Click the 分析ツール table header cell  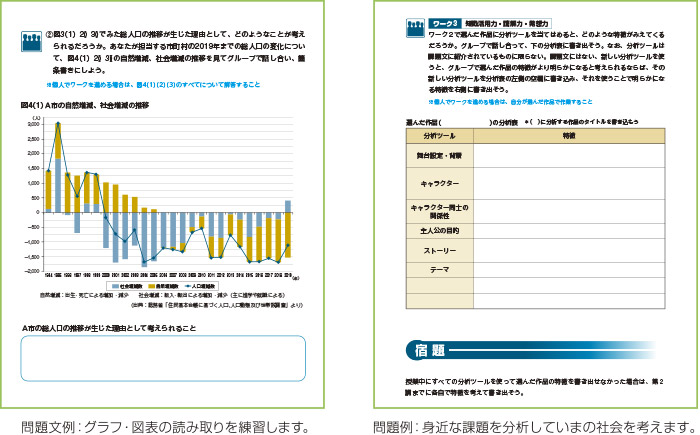pyautogui.click(x=440, y=136)
